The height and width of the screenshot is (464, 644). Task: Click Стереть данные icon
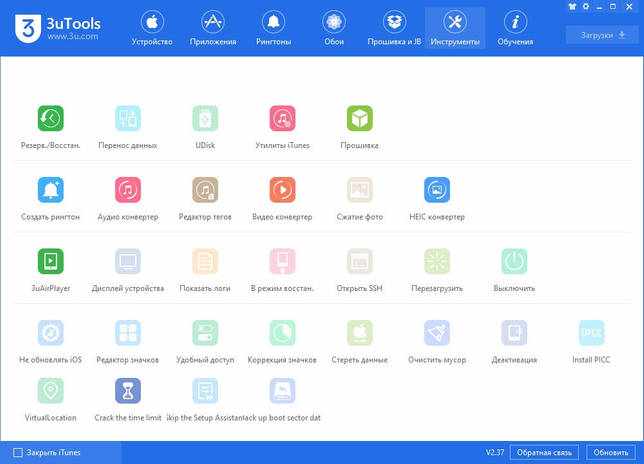point(359,333)
